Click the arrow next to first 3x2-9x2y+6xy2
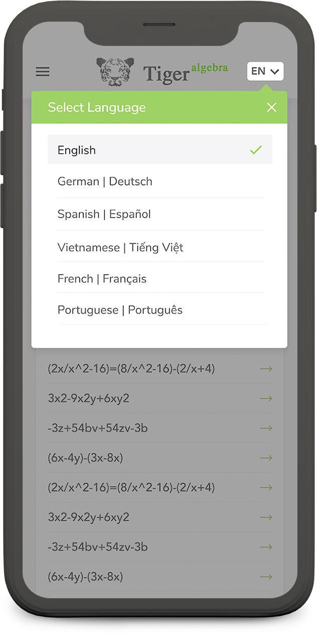This screenshot has width=320, height=644. [x=265, y=398]
